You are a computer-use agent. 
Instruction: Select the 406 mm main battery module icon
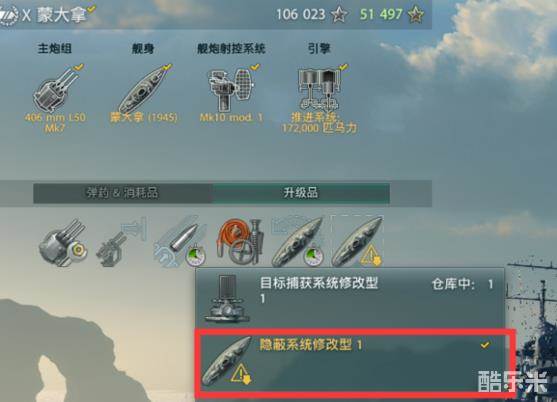(55, 89)
